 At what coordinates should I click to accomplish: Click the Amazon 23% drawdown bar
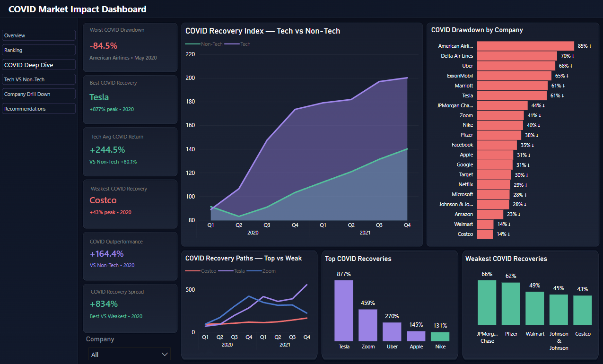click(490, 215)
